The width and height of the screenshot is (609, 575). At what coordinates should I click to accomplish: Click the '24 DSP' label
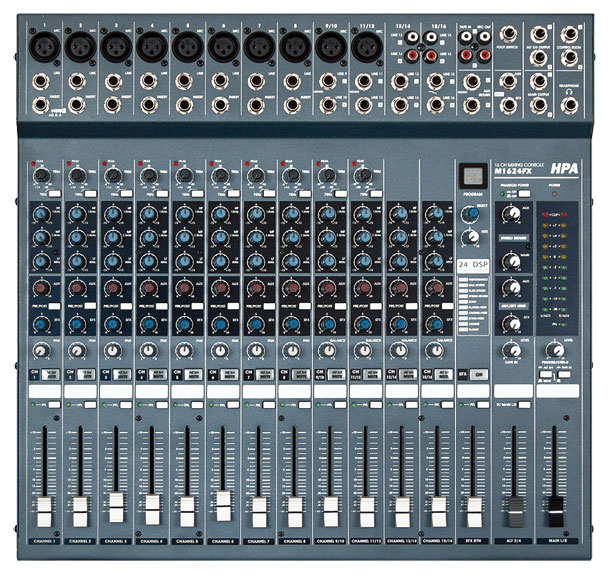pyautogui.click(x=473, y=266)
